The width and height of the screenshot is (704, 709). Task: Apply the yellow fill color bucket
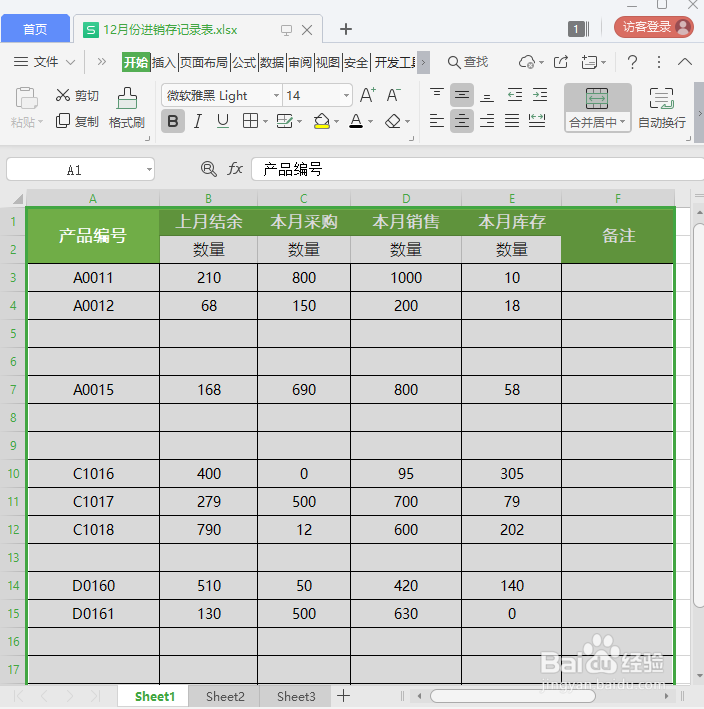(x=321, y=121)
